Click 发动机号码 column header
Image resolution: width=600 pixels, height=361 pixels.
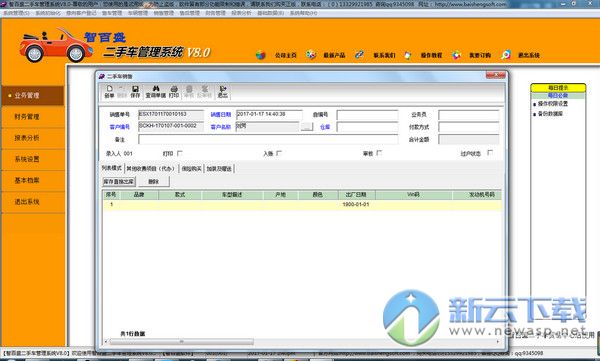(477, 195)
